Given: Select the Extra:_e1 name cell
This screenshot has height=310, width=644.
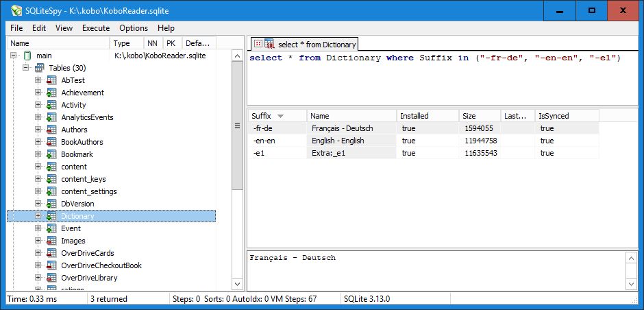Looking at the screenshot, I should [x=351, y=153].
